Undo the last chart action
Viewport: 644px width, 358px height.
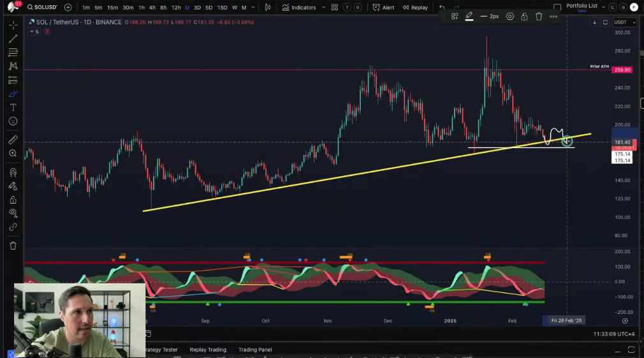coord(442,8)
